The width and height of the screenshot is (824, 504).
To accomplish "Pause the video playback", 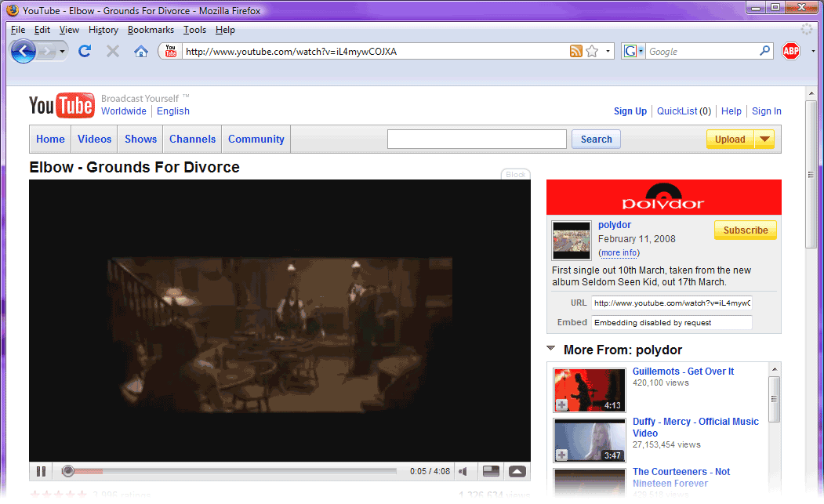I will click(x=41, y=471).
